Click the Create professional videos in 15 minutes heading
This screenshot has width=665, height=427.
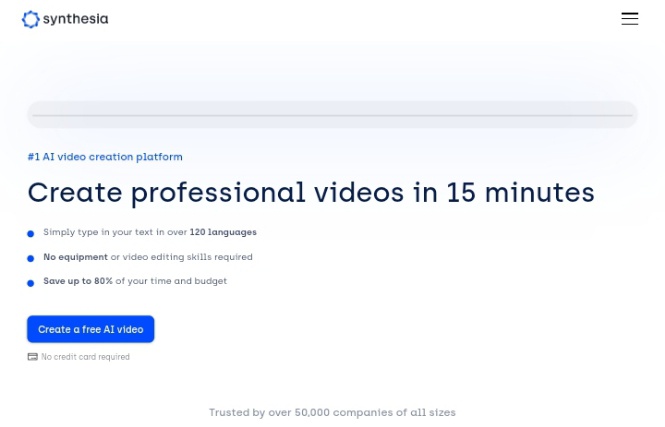click(x=311, y=193)
